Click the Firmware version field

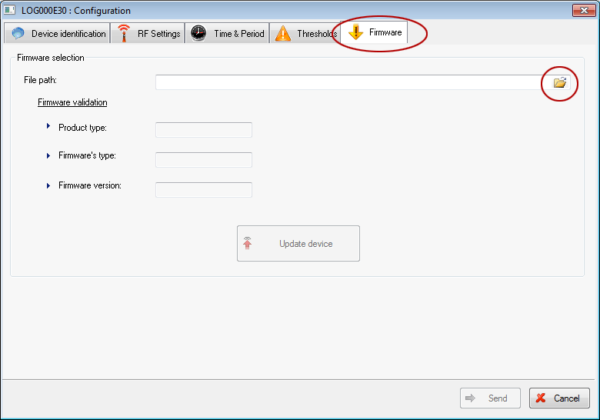[x=204, y=189]
